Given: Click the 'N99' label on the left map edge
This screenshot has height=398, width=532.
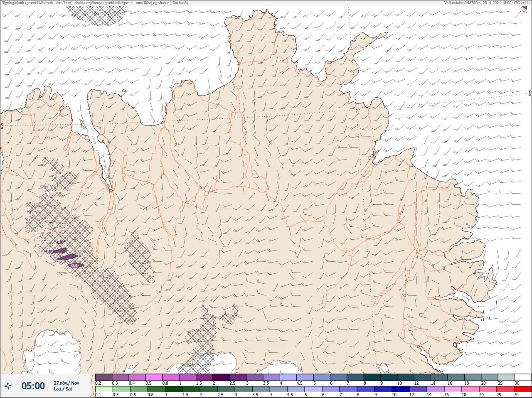Looking at the screenshot, I should tap(2, 125).
